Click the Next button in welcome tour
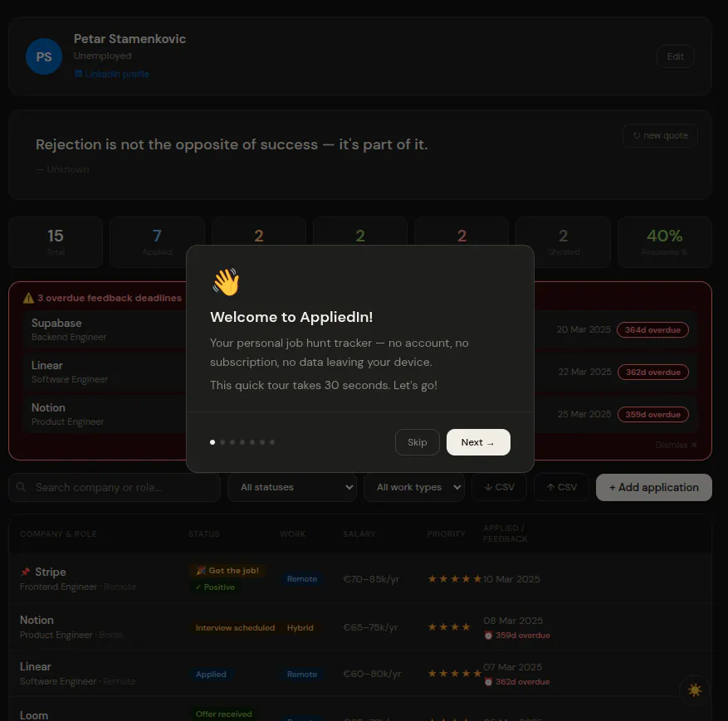The height and width of the screenshot is (721, 728). click(x=478, y=442)
